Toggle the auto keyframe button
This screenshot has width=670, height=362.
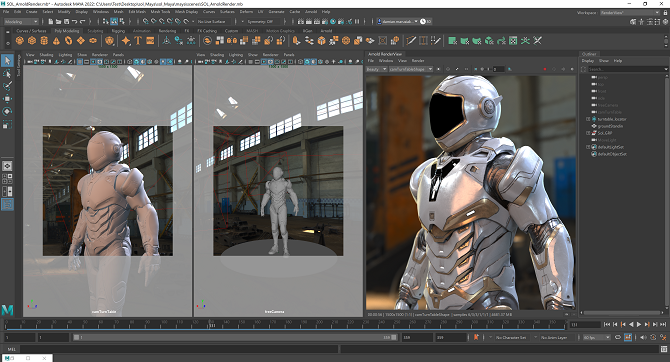628,337
